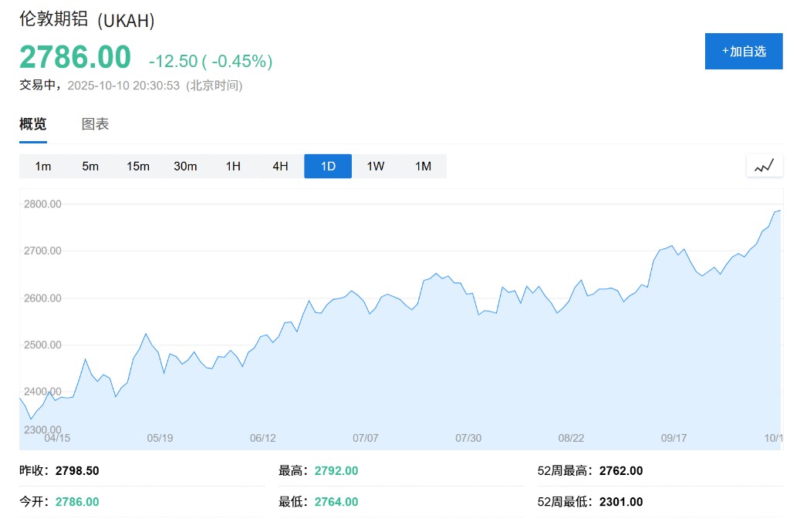Click the 2600.00 price axis label
The height and width of the screenshot is (532, 790).
pos(43,298)
